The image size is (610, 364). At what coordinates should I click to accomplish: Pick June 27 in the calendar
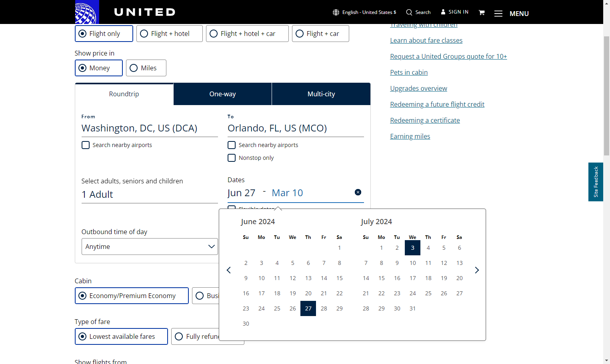pyautogui.click(x=308, y=308)
